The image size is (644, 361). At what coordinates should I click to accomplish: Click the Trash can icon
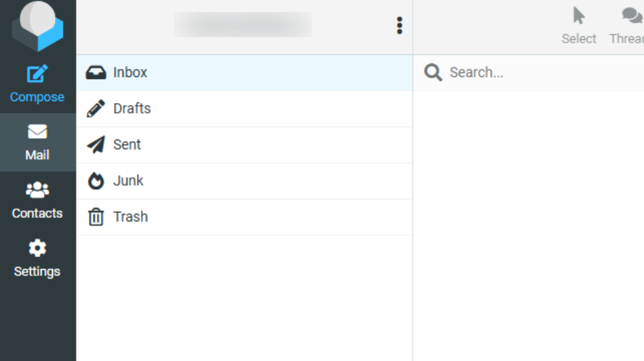click(x=96, y=217)
